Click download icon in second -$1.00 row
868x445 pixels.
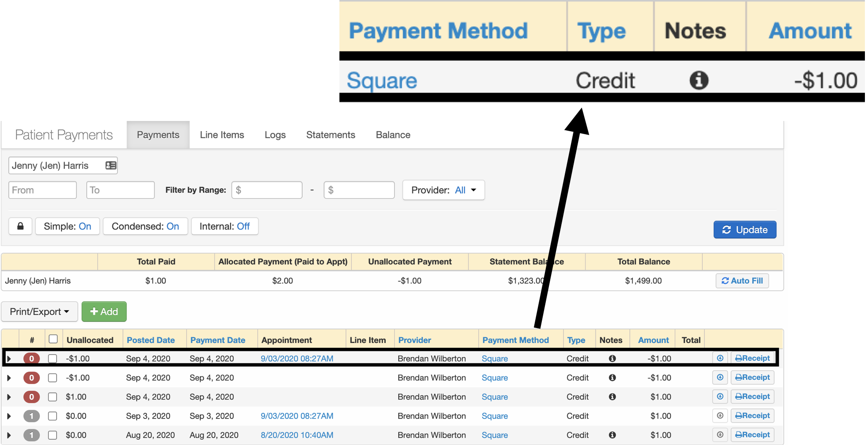[720, 377]
